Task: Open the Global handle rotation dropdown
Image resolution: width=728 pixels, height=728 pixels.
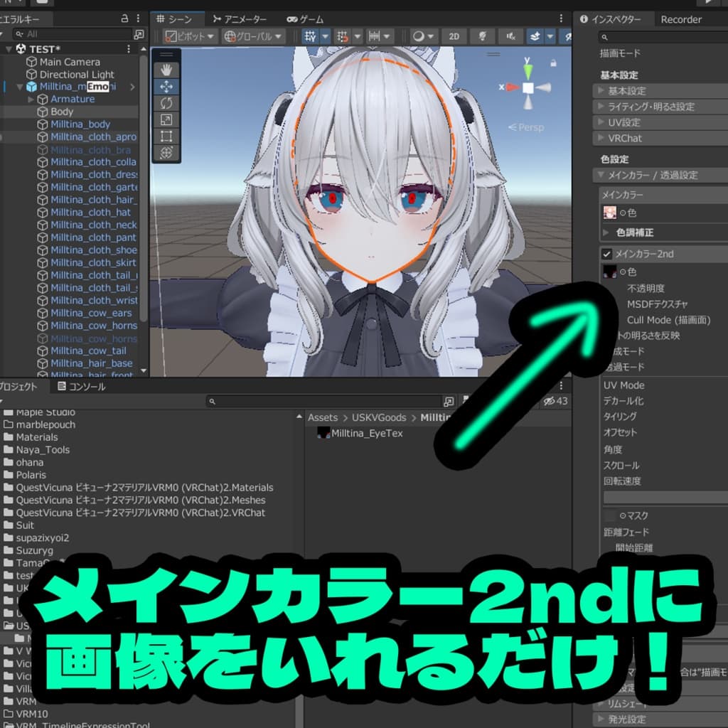Action: coord(254,36)
